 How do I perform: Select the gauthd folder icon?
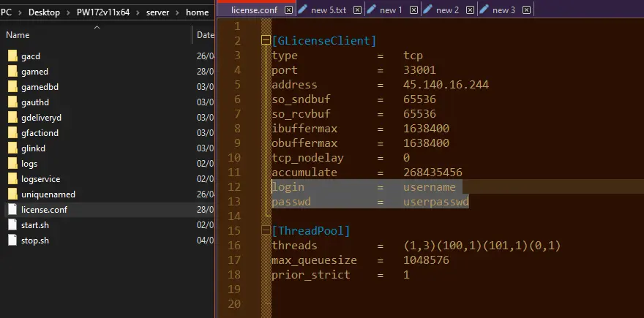point(12,102)
